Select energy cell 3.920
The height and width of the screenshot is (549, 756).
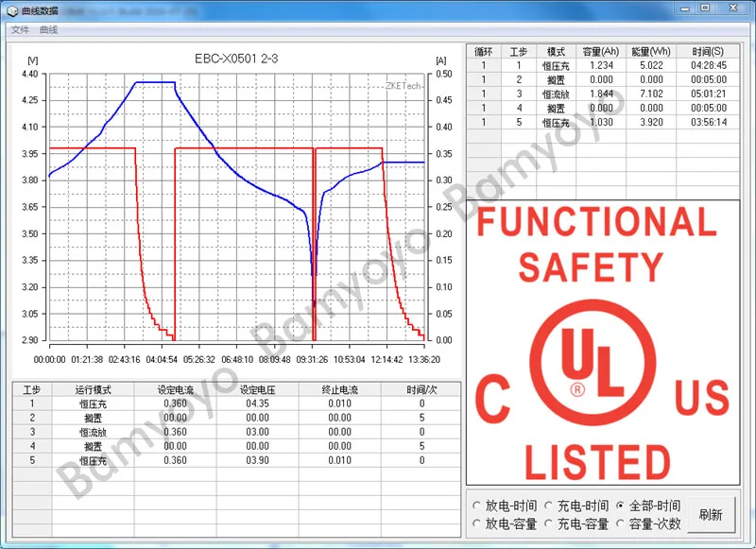pos(651,123)
